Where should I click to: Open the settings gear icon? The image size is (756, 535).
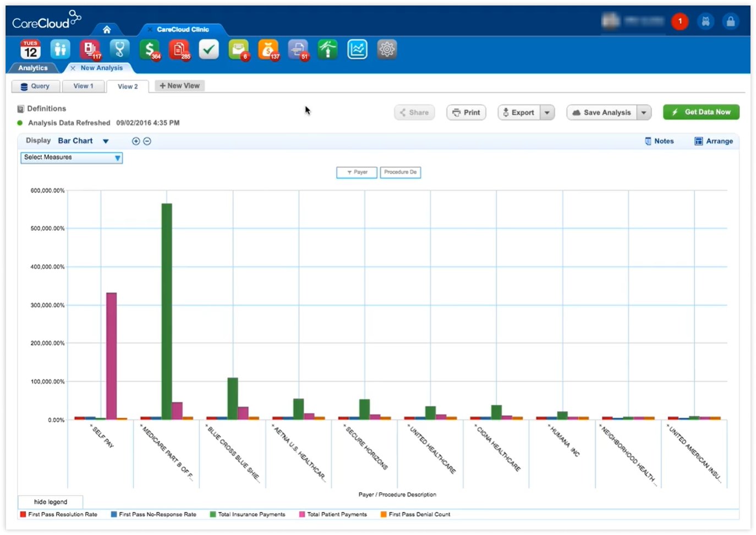point(387,49)
